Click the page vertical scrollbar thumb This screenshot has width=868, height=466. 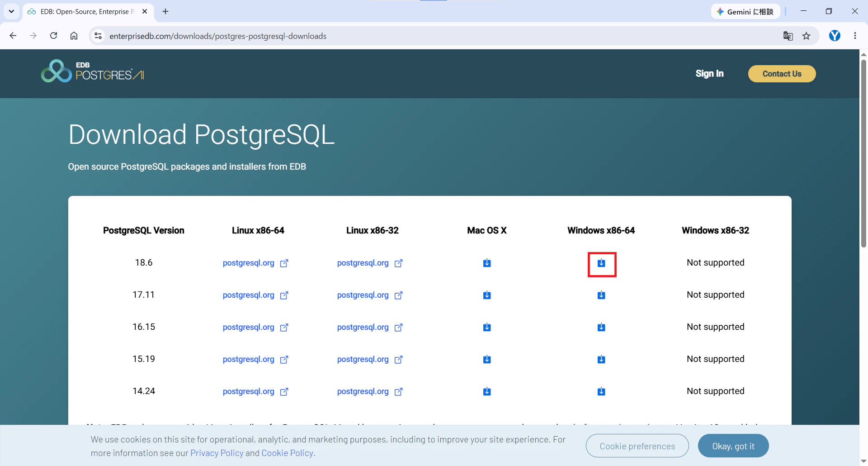pyautogui.click(x=863, y=154)
